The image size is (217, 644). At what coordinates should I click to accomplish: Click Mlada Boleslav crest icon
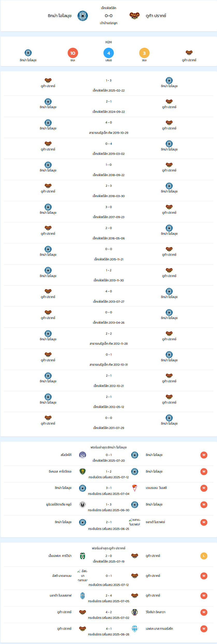[x=82, y=595]
